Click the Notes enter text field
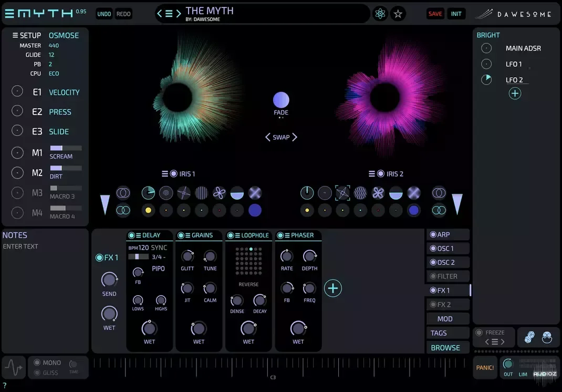Image resolution: width=562 pixels, height=392 pixels. pos(20,246)
